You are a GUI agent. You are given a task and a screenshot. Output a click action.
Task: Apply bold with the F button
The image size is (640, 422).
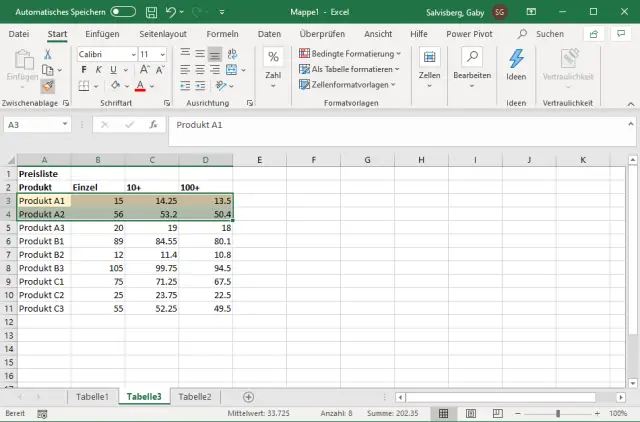(x=84, y=70)
